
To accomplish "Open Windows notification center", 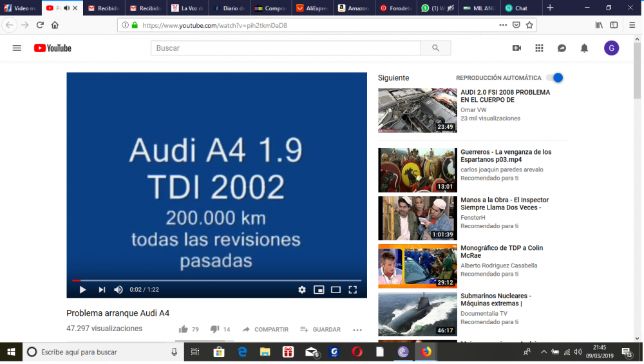I will [627, 352].
